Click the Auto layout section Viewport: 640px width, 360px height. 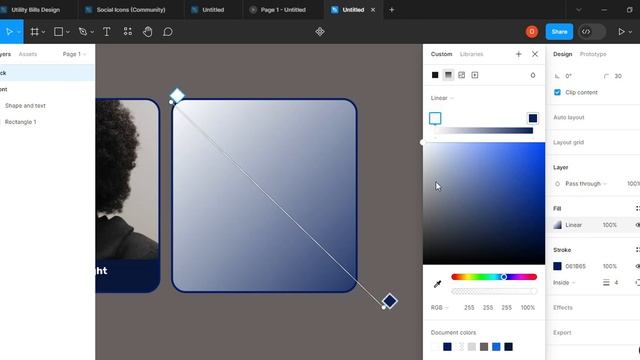569,117
